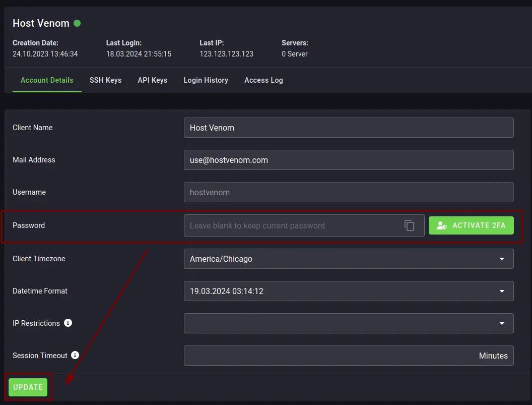Screen dimensions: 532x405
Task: Click the Client Name input field
Action: (349, 128)
